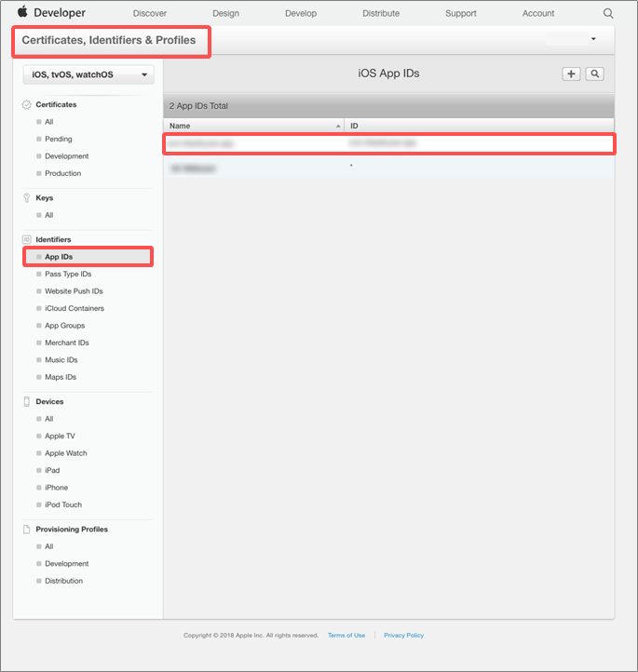This screenshot has width=638, height=672.
Task: Show All under Keys
Action: (x=48, y=215)
